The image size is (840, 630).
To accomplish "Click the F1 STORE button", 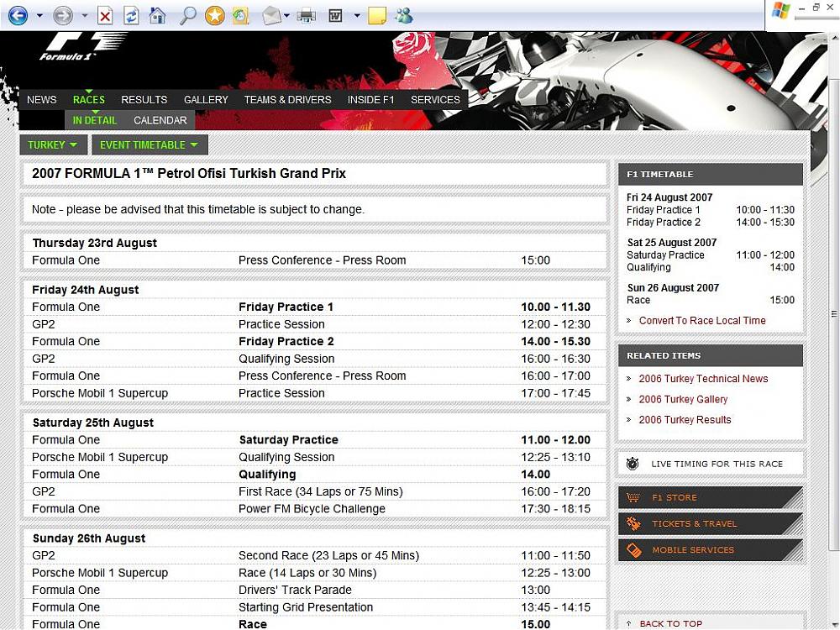I will pyautogui.click(x=674, y=497).
